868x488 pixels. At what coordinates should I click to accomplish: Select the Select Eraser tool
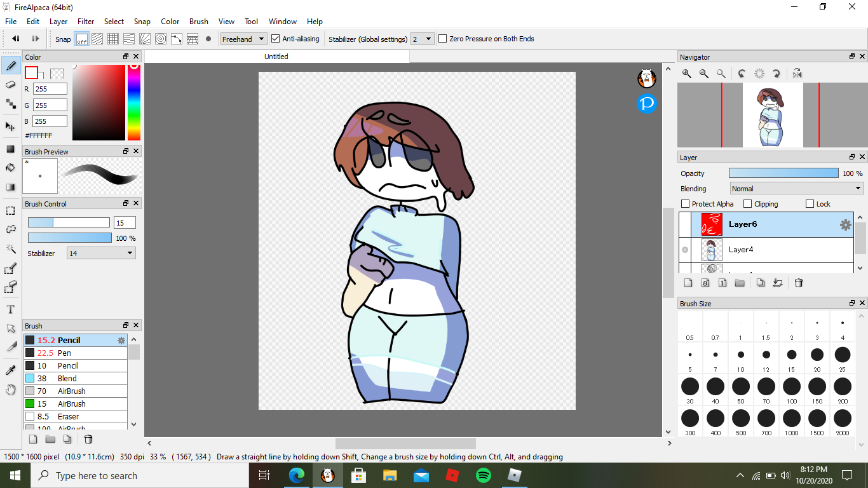pos(11,288)
